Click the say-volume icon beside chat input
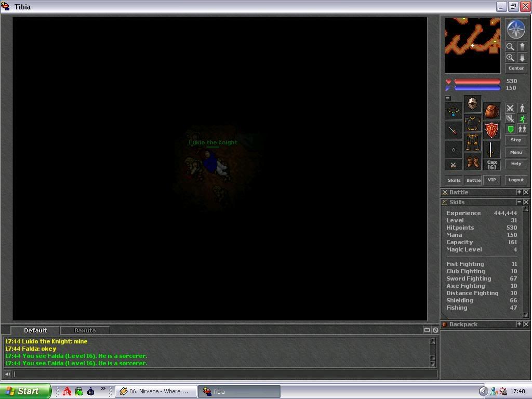Screen dimensions: 532x399 [7, 374]
